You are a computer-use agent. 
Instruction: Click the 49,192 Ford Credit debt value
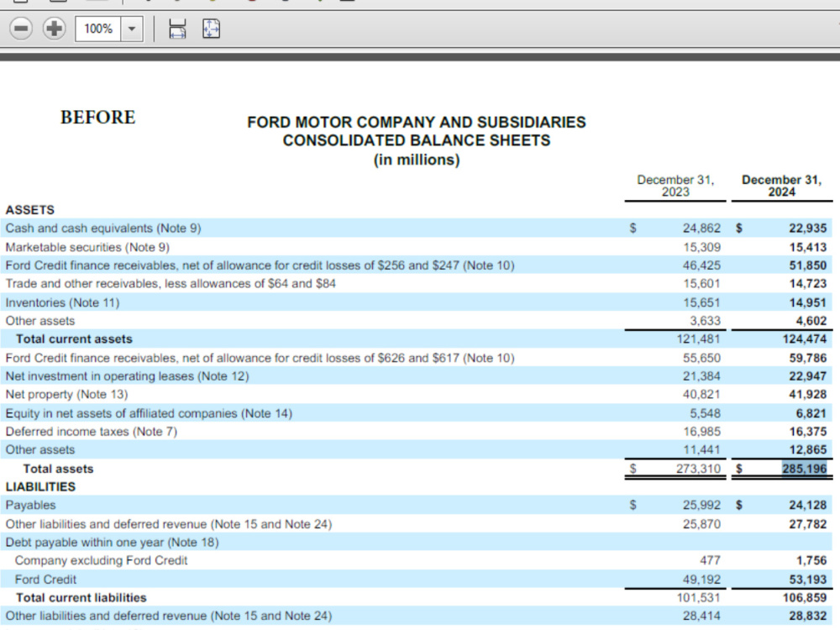(x=701, y=579)
